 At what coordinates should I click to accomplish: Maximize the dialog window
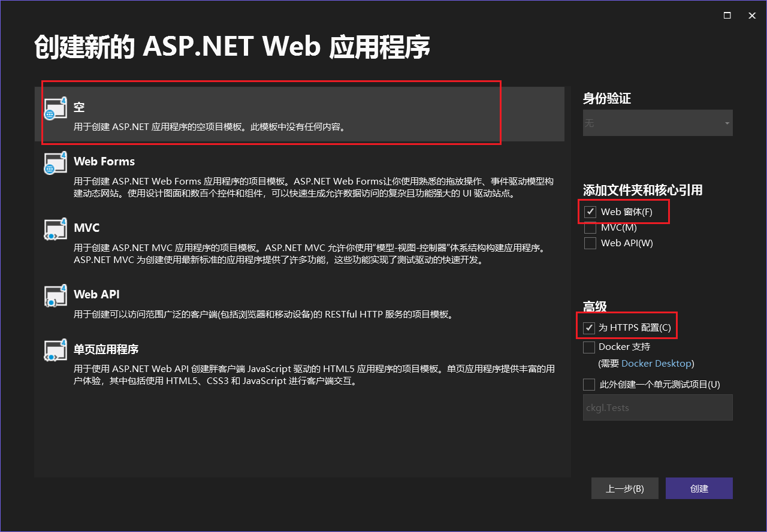[727, 16]
